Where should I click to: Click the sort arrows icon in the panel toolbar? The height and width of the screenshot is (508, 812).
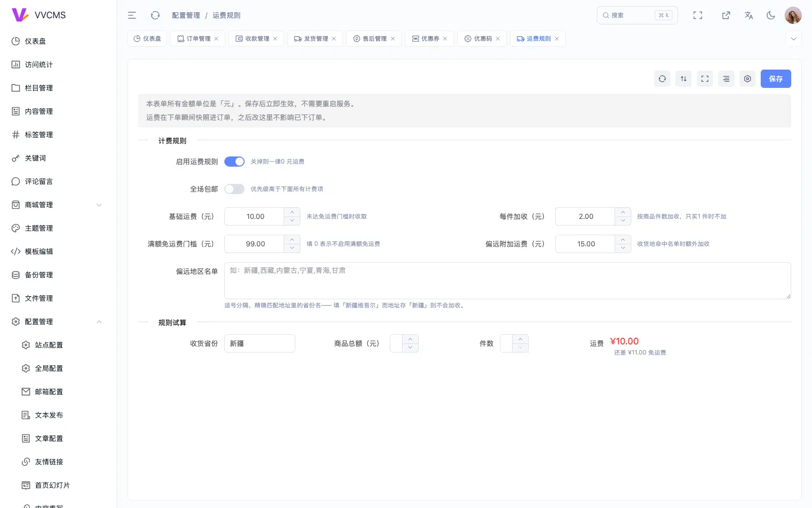point(684,79)
